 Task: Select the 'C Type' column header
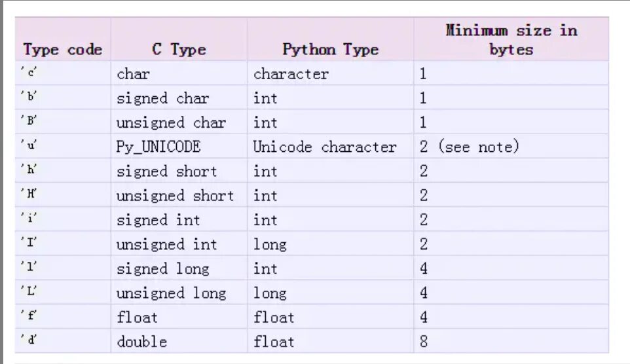[x=179, y=39]
